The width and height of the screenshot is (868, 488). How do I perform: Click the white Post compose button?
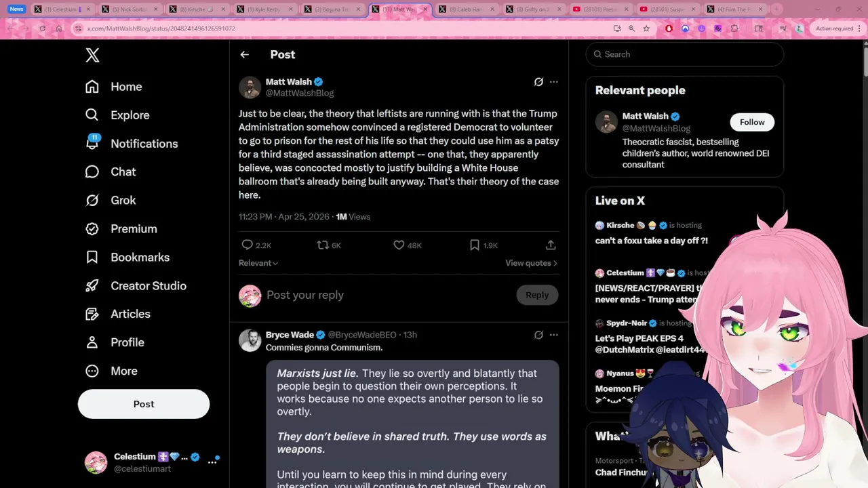click(144, 404)
